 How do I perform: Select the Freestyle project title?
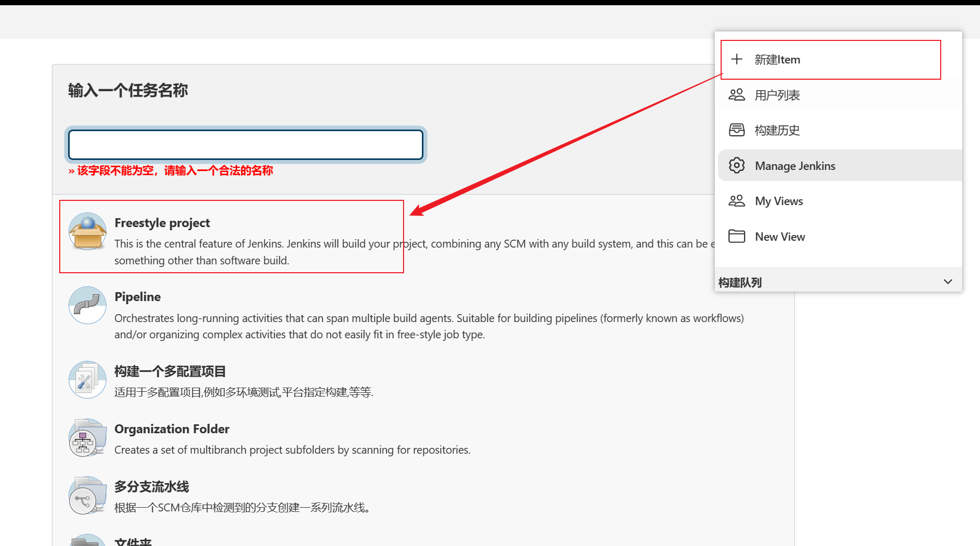pos(162,223)
